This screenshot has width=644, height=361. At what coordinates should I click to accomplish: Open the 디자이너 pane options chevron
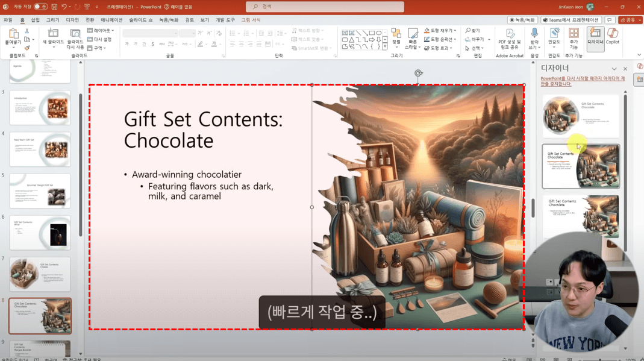[x=614, y=69]
